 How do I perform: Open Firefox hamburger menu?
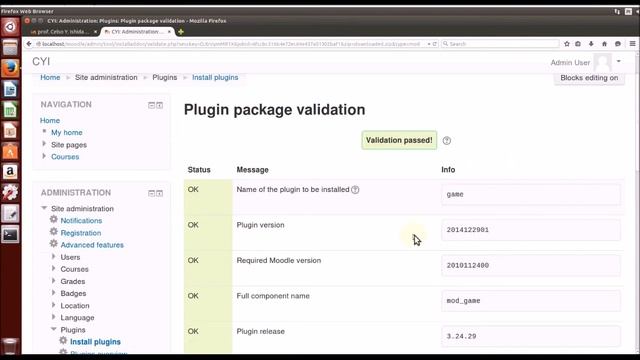click(632, 44)
